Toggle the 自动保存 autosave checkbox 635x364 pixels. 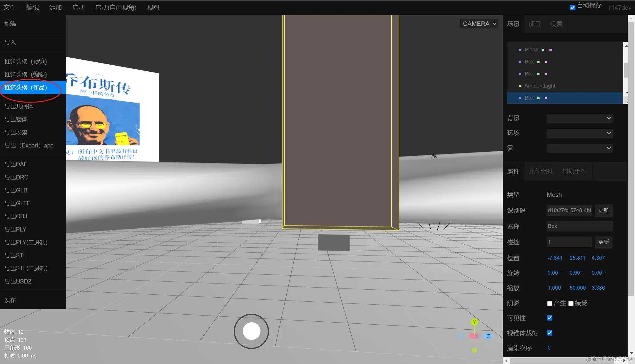[572, 8]
